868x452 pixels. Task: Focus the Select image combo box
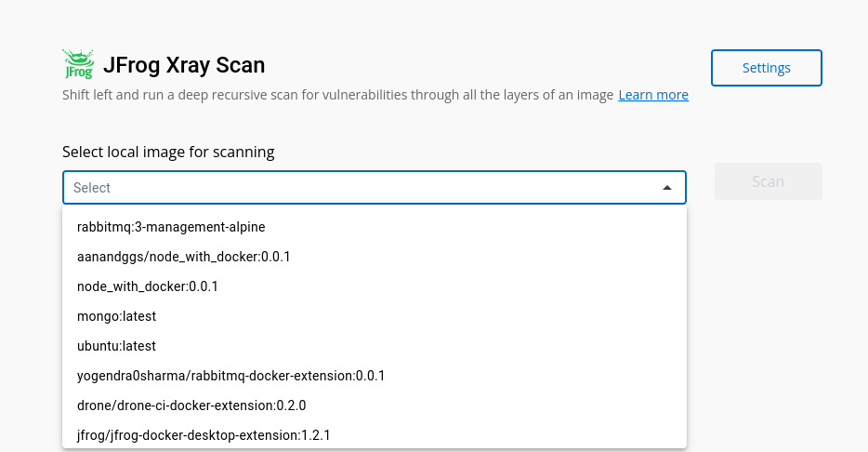point(375,188)
